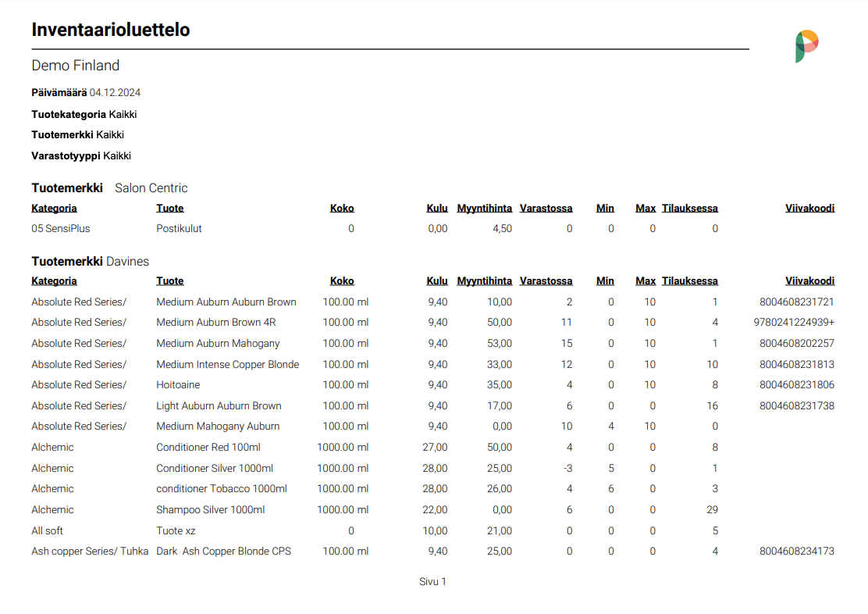Select the Demo Finland subtitle
Image resolution: width=868 pixels, height=614 pixels.
pyautogui.click(x=75, y=66)
